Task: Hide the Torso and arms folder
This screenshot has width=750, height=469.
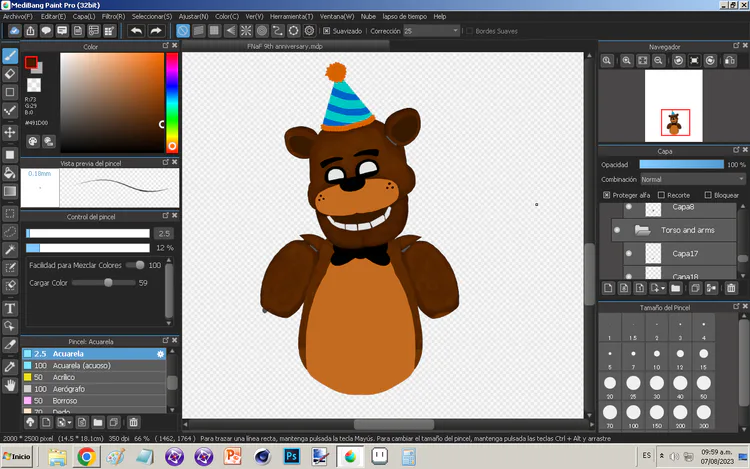Action: point(617,230)
